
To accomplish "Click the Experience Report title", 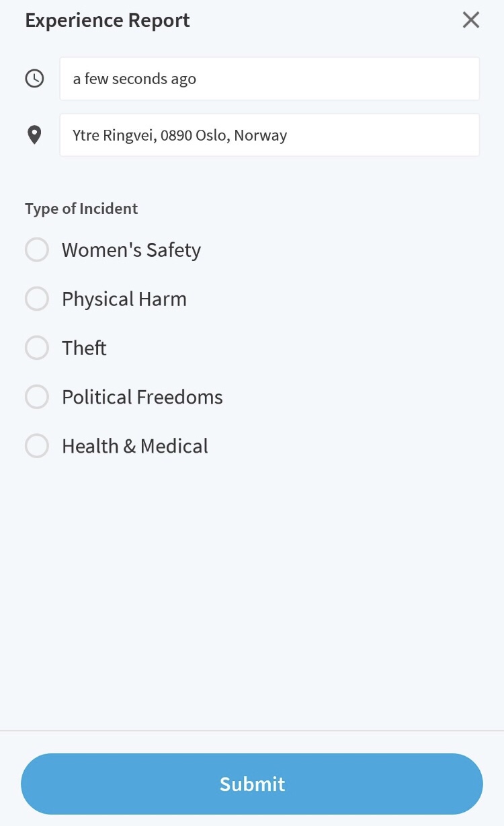I will (107, 20).
